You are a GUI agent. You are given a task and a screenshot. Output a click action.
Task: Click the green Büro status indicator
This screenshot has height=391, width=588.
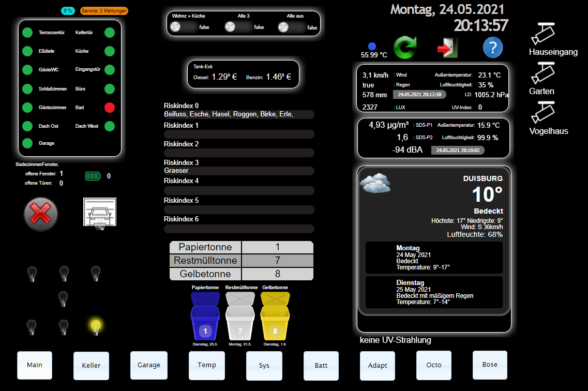click(110, 89)
